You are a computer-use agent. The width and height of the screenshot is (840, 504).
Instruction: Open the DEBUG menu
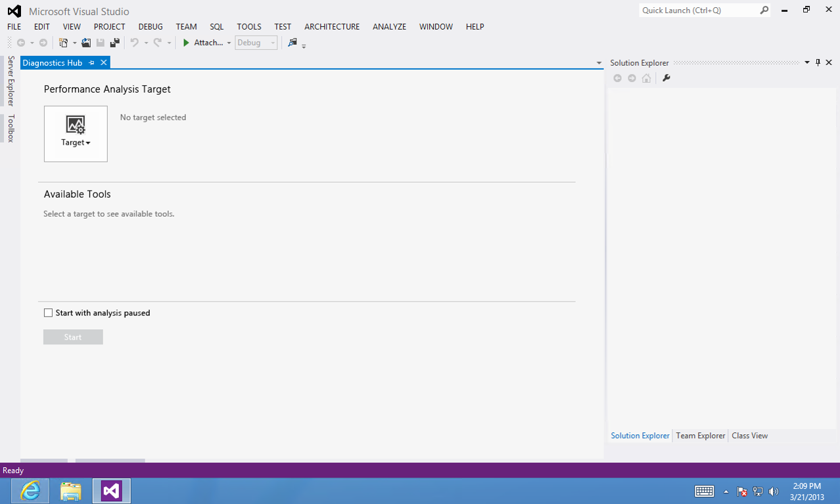tap(151, 27)
